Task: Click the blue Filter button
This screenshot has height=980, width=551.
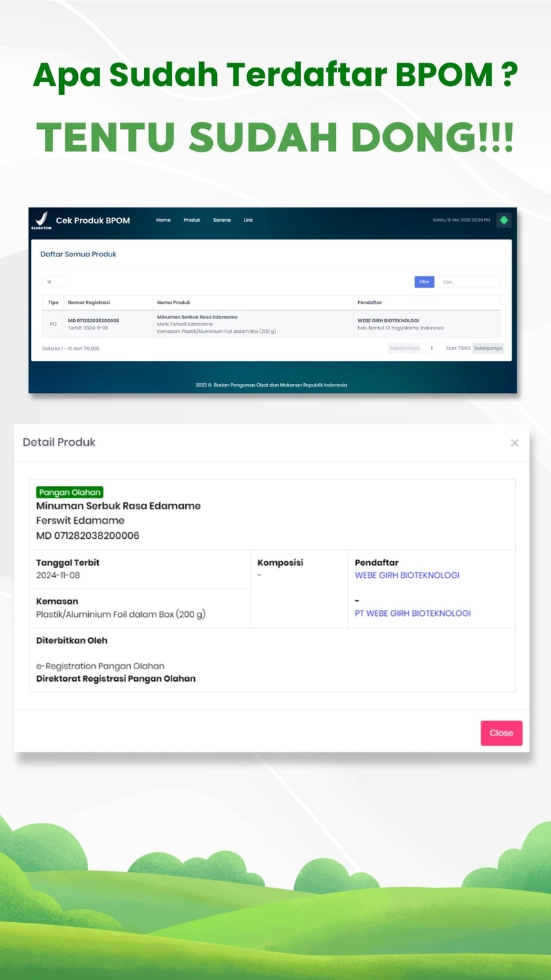Action: tap(424, 282)
